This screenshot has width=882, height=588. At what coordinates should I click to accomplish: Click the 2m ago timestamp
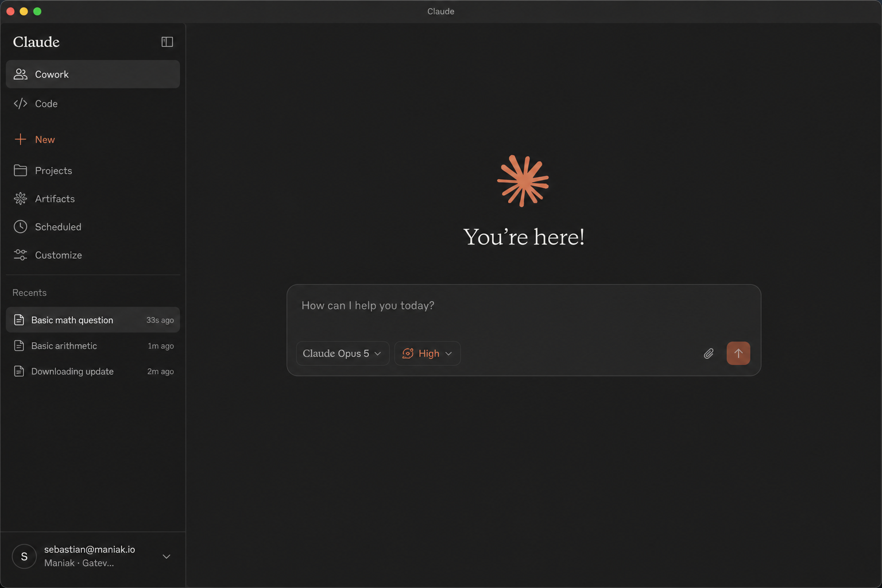[161, 372]
